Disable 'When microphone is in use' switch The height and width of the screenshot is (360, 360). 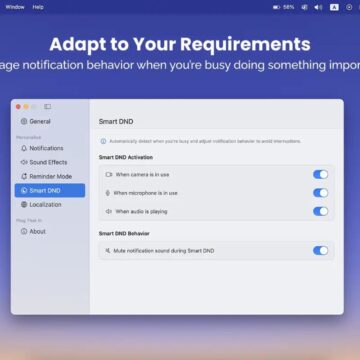click(320, 193)
